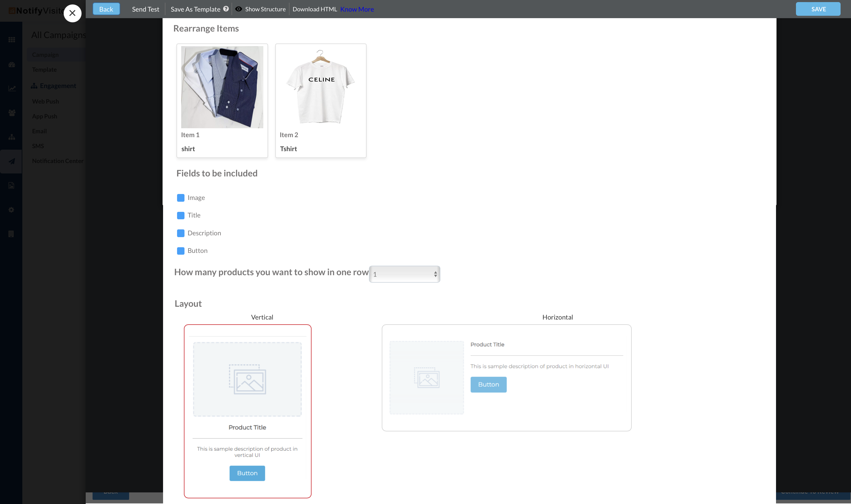The width and height of the screenshot is (851, 504).
Task: Open SMS in the side menu
Action: (38, 146)
